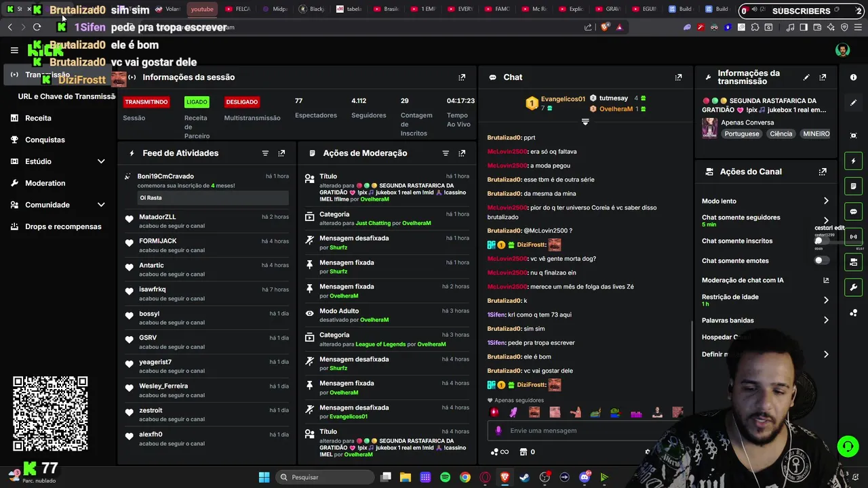Open Modo lento options chevron

click(826, 201)
